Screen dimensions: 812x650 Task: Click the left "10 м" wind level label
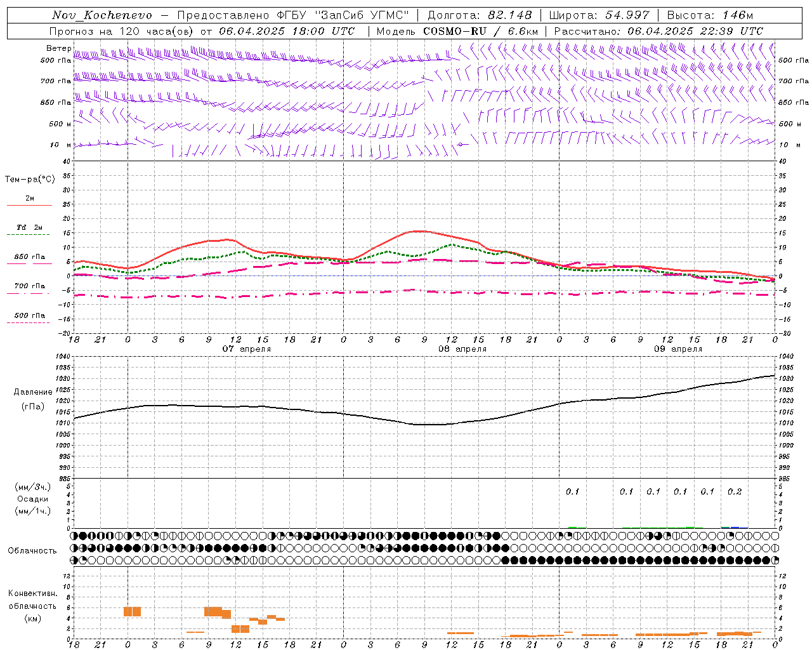[60, 145]
